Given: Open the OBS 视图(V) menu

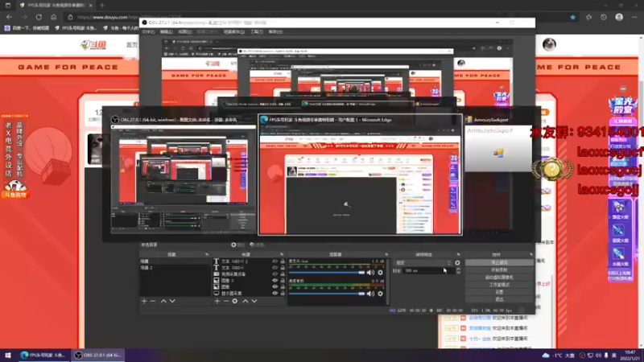Looking at the screenshot, I should (185, 32).
